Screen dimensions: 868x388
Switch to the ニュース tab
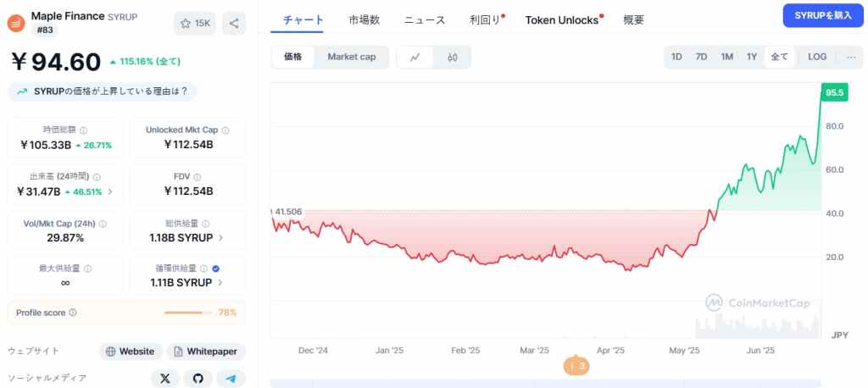click(425, 20)
